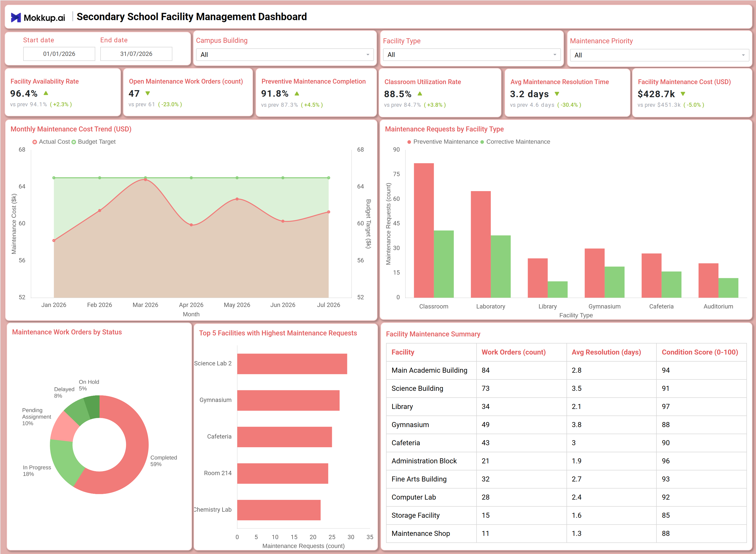Click Facility Availability Rate up arrow icon
Screen dimensions: 756x554
pos(46,93)
